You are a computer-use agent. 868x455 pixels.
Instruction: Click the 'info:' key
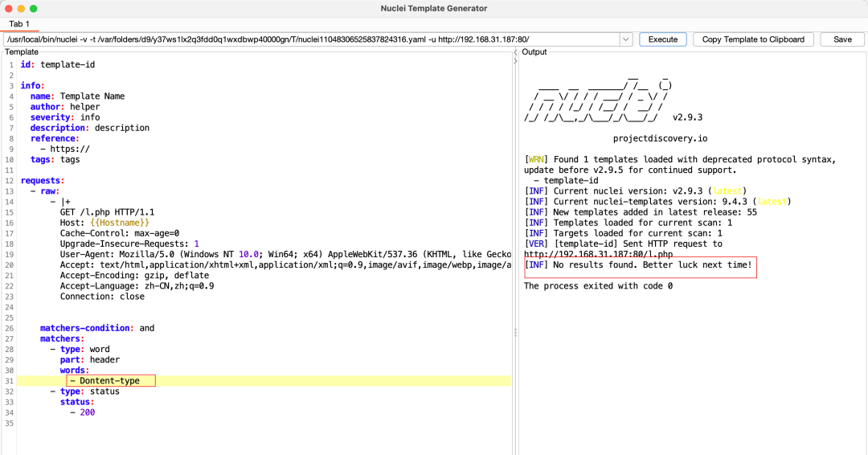coord(33,86)
